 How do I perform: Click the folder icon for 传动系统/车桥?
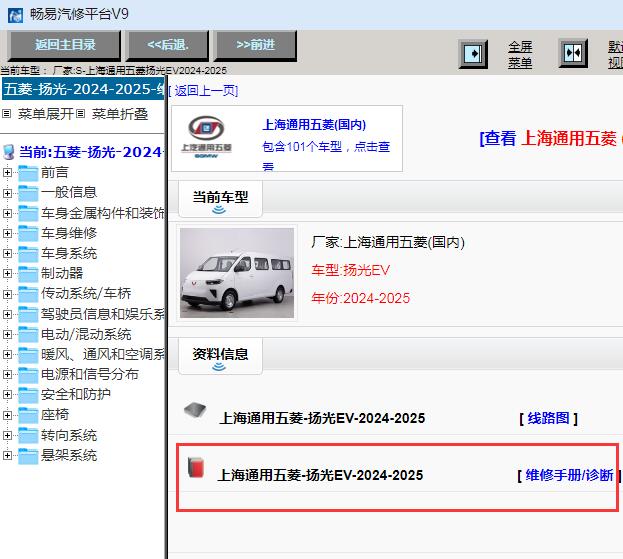[28, 294]
